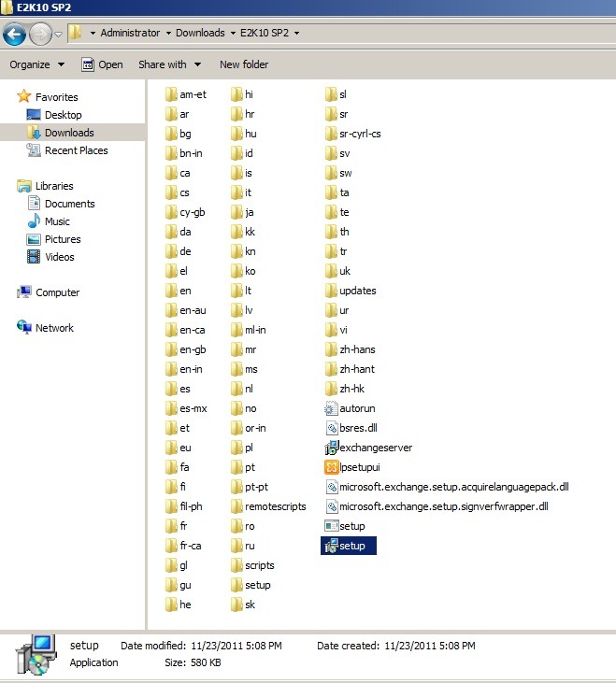Select the exchangeserver installer icon

(x=331, y=448)
